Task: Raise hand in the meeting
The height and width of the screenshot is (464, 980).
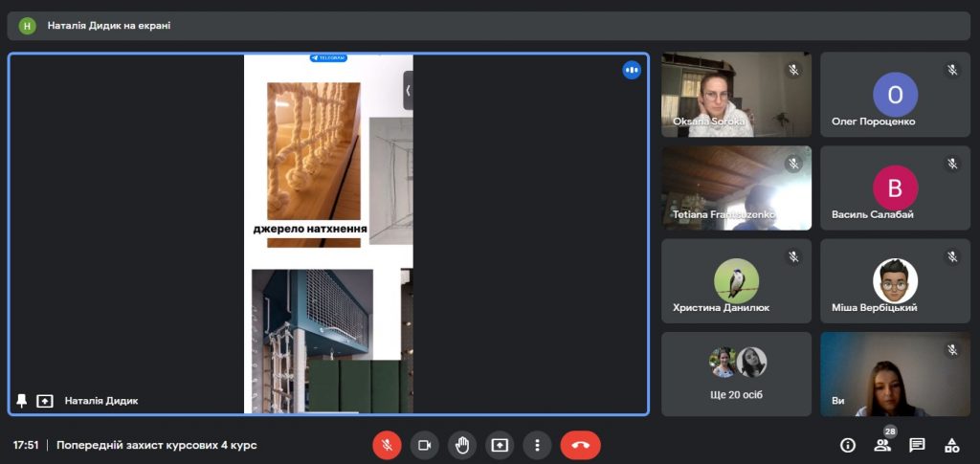Action: [462, 445]
